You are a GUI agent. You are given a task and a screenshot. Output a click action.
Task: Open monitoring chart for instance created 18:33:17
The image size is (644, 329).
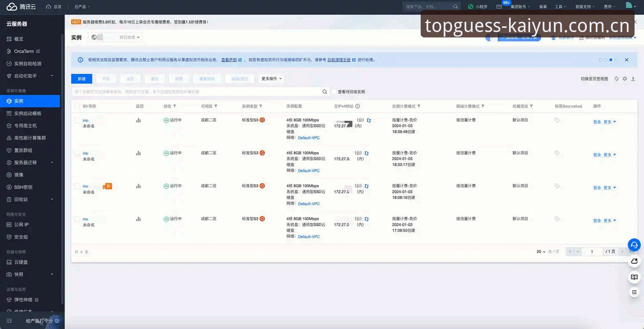point(138,153)
